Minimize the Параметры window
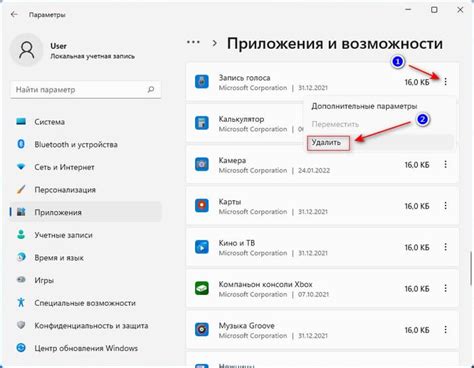The width and height of the screenshot is (474, 368). [408, 10]
